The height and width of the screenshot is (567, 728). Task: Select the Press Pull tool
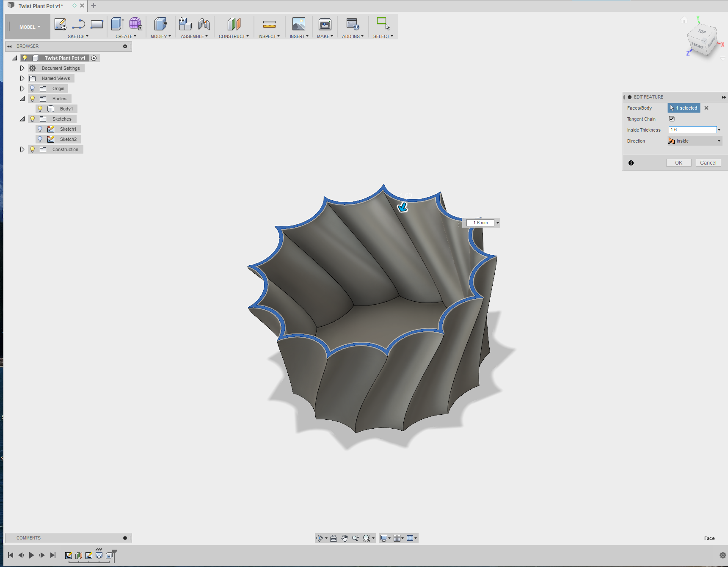[x=161, y=24]
